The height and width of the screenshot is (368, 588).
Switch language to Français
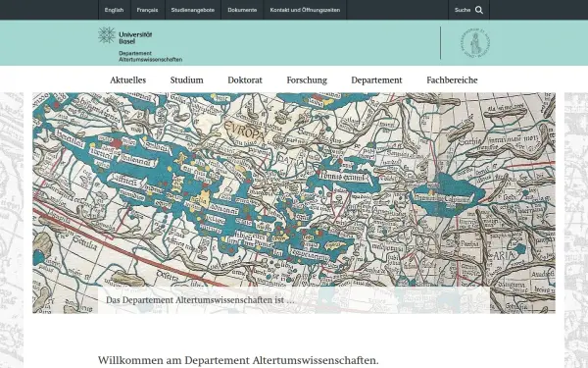[147, 10]
